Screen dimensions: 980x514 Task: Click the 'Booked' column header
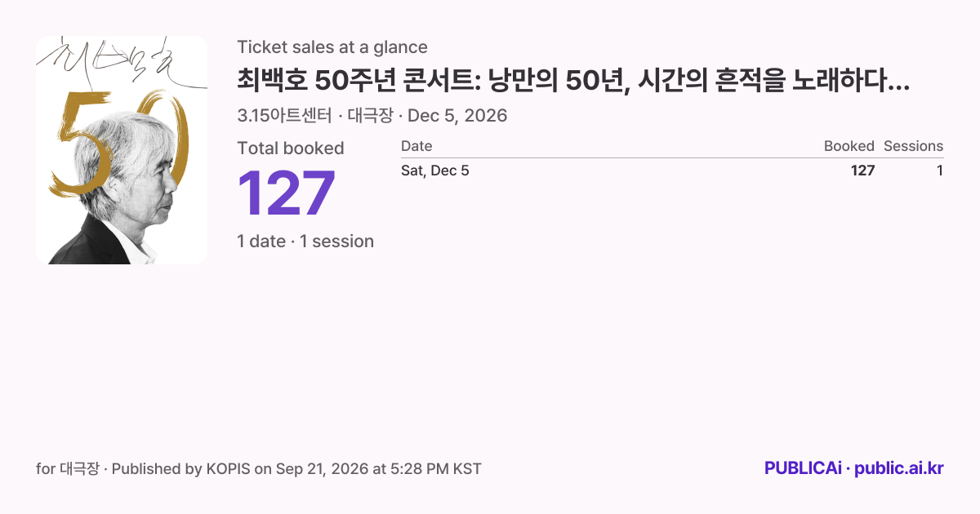click(849, 146)
